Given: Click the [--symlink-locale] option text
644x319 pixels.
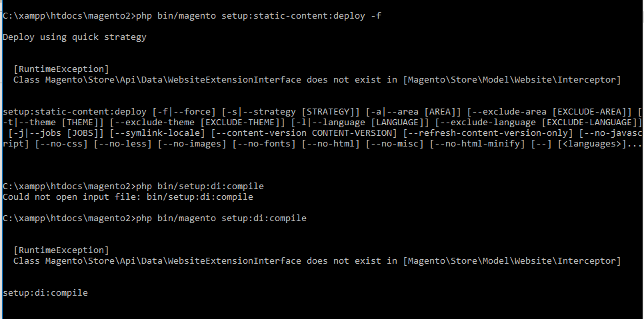Looking at the screenshot, I should click(157, 133).
